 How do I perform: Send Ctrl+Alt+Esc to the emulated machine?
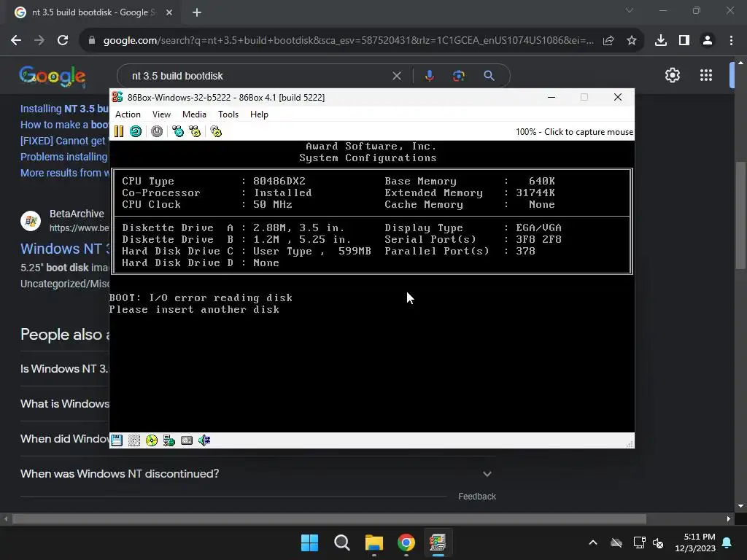tap(195, 131)
